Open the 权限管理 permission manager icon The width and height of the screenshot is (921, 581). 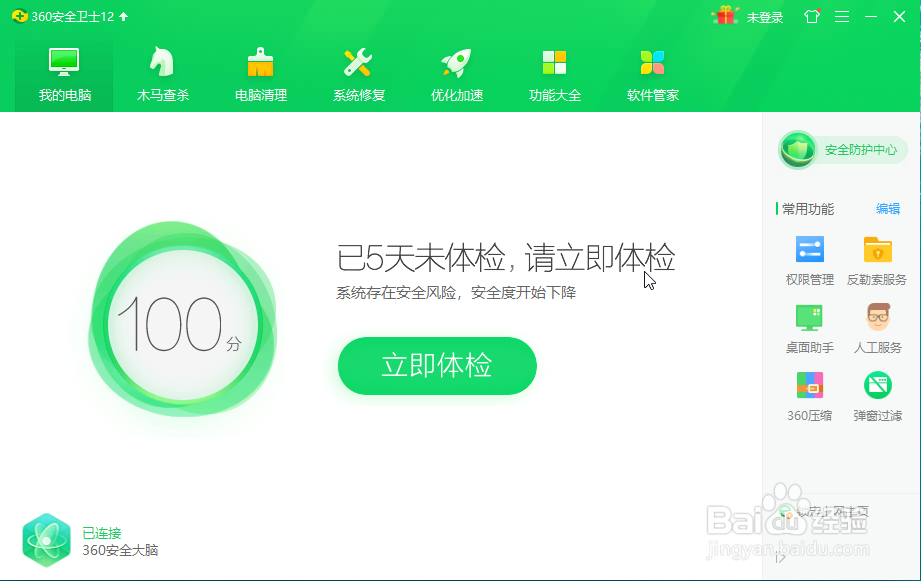(x=808, y=258)
